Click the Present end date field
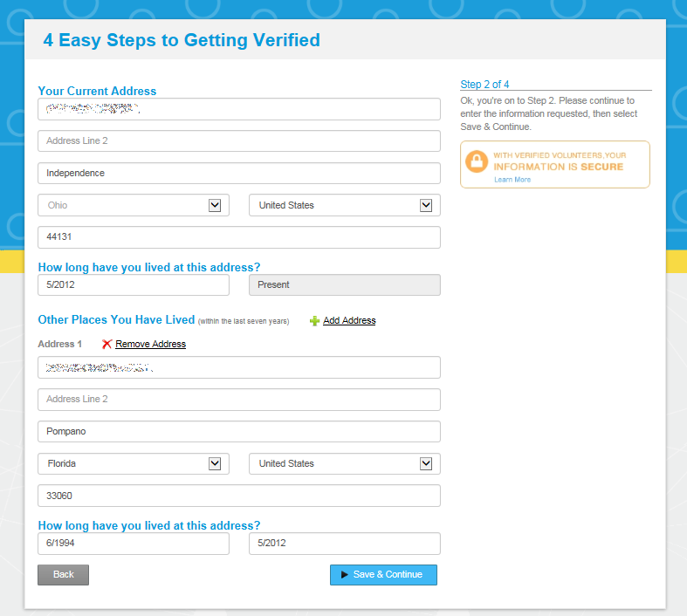687x616 pixels. (344, 284)
